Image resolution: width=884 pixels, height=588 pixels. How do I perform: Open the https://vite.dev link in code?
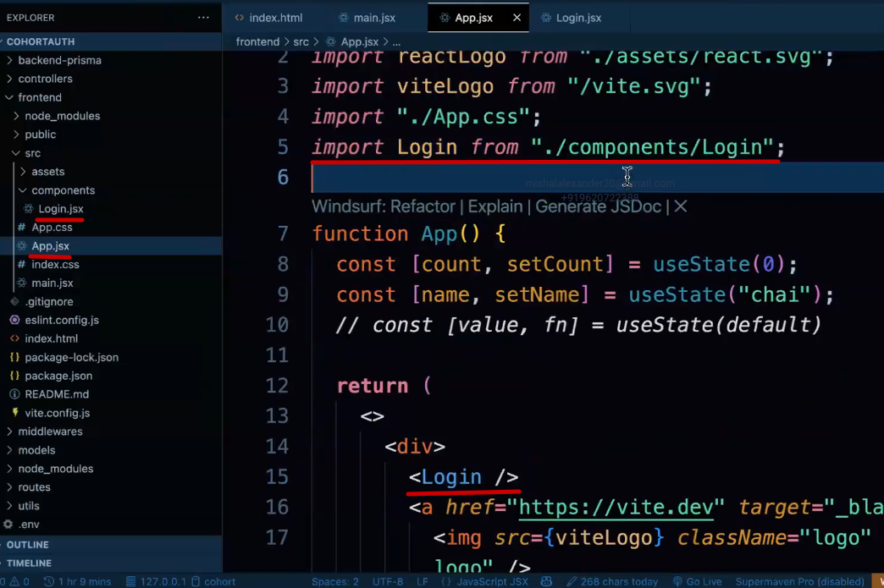click(x=615, y=508)
